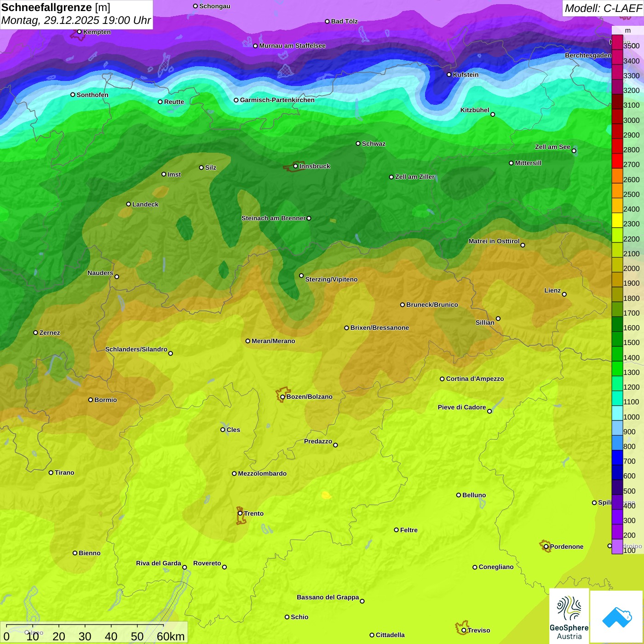This screenshot has width=644, height=644.
Task: Click the yellow legend band between 2300 and 2400
Action: pos(617,220)
